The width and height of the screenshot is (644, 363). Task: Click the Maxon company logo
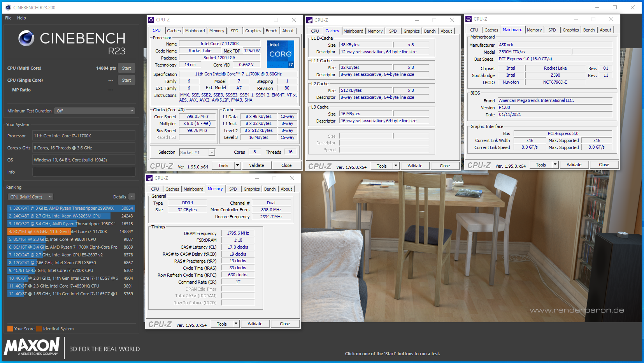32,346
